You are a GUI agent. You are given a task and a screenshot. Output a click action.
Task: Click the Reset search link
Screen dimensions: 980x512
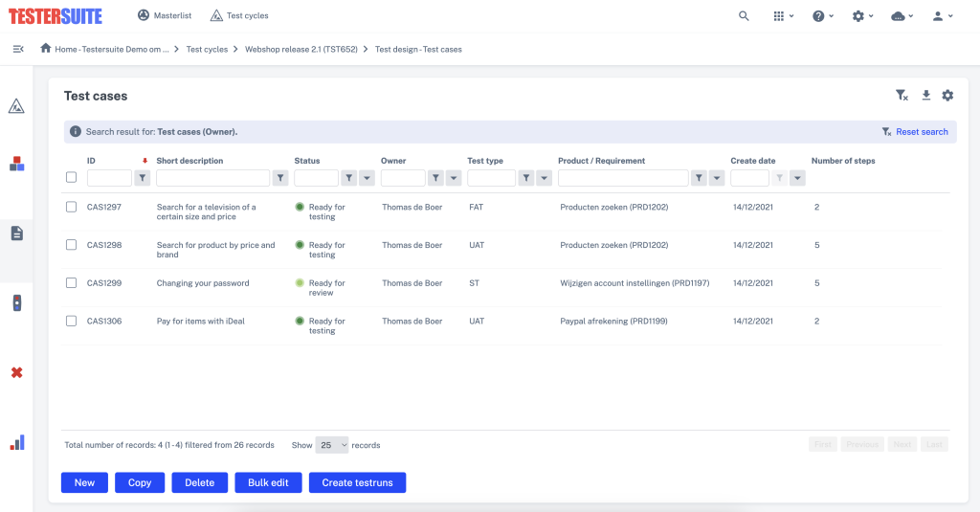point(922,132)
